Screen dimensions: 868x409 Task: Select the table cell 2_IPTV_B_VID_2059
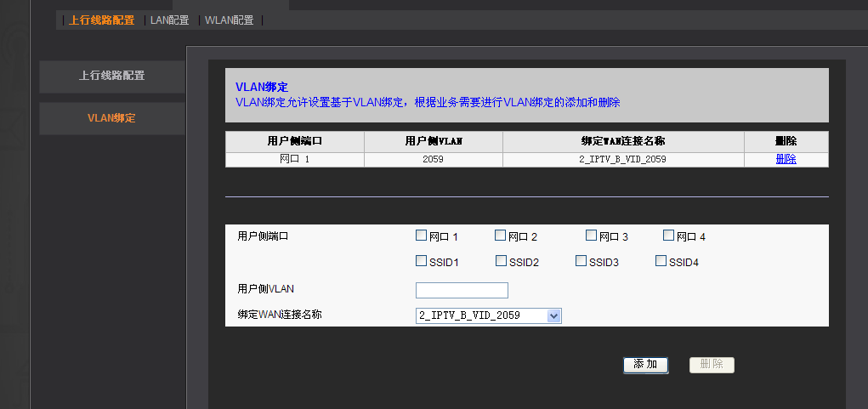pyautogui.click(x=623, y=159)
